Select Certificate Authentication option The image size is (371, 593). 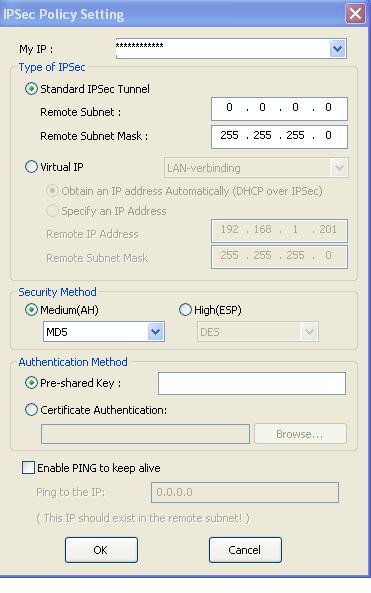31,410
